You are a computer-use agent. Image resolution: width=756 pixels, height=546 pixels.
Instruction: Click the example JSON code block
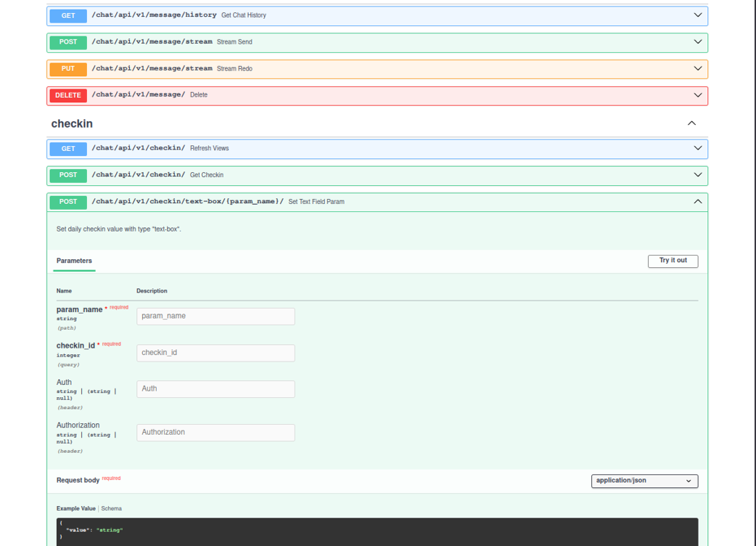click(377, 531)
